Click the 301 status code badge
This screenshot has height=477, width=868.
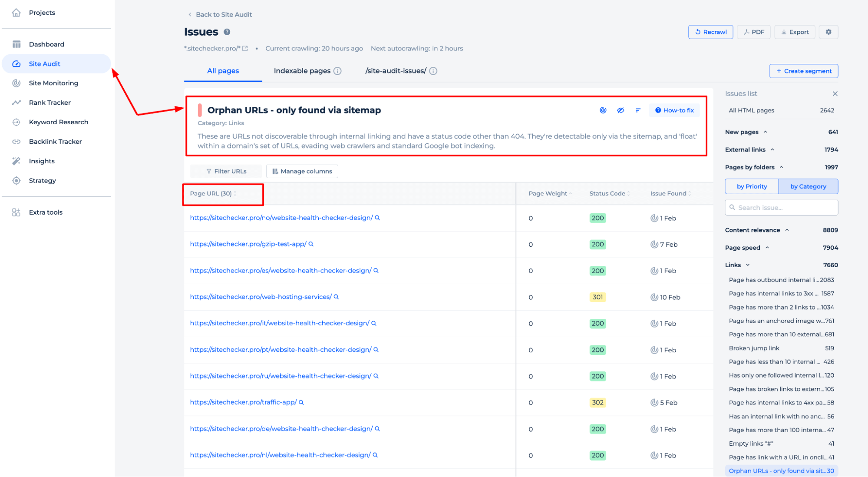click(x=597, y=298)
